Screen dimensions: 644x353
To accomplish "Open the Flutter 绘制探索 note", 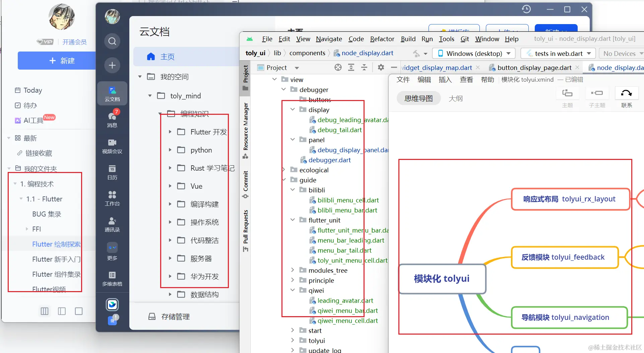I will click(x=56, y=244).
